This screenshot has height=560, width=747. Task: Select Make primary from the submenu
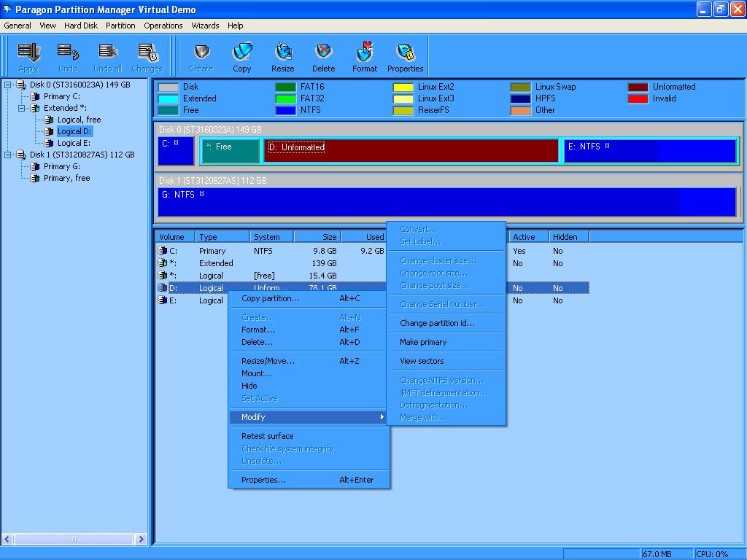(423, 342)
